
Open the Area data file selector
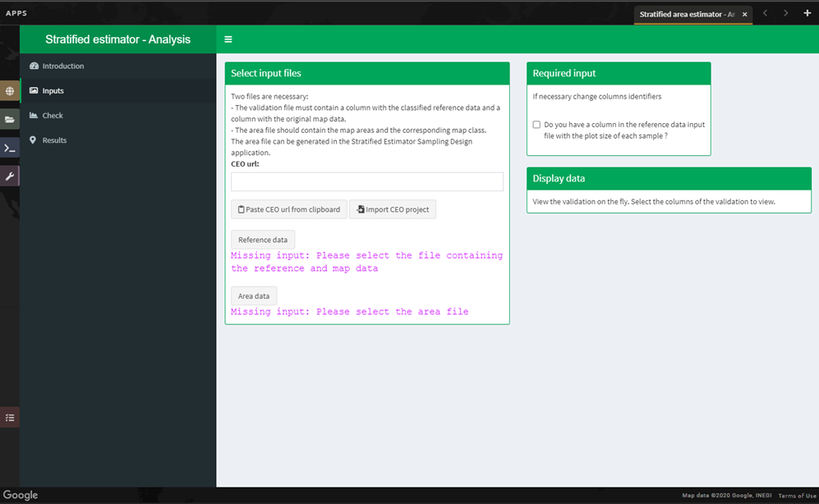(253, 296)
